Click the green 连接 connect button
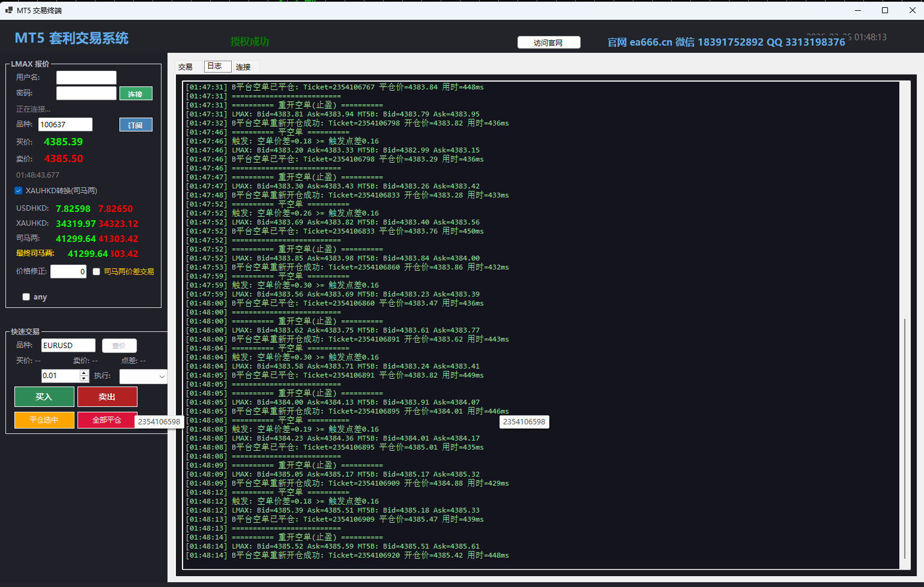The height and width of the screenshot is (587, 924). (136, 94)
